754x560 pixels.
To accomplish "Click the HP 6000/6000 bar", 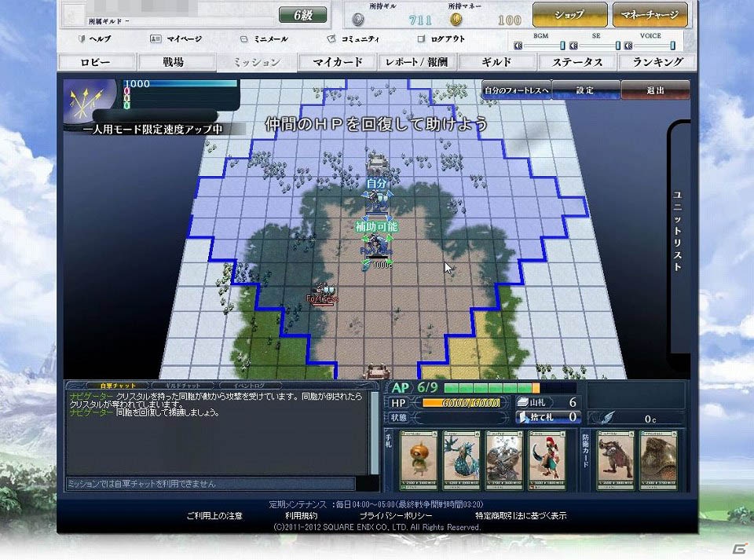I will tap(463, 403).
